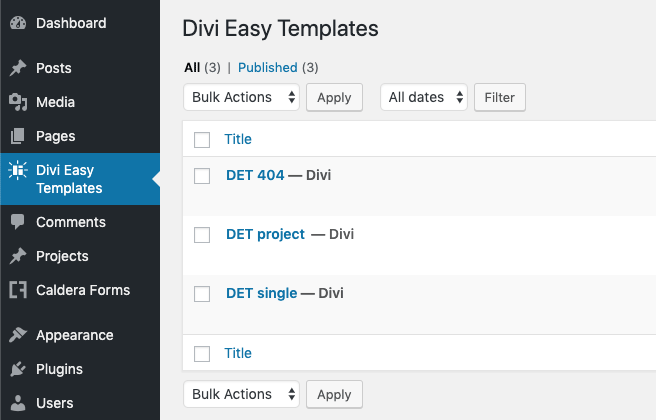
Task: Expand the All dates filter dropdown
Action: coord(424,97)
